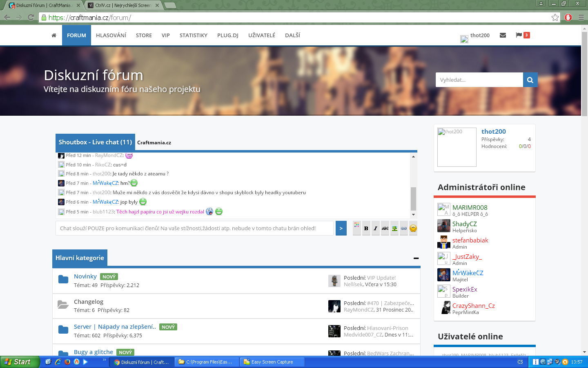The image size is (588, 368).
Task: Open the DALŠÍ navigation menu
Action: pos(292,36)
